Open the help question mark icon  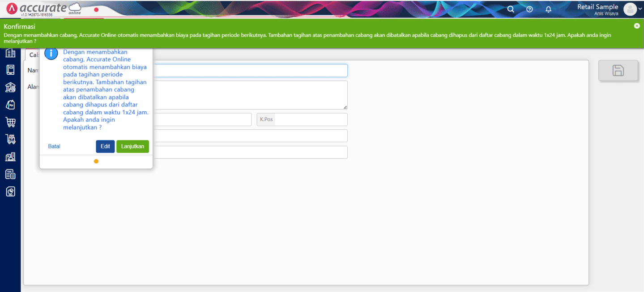529,9
